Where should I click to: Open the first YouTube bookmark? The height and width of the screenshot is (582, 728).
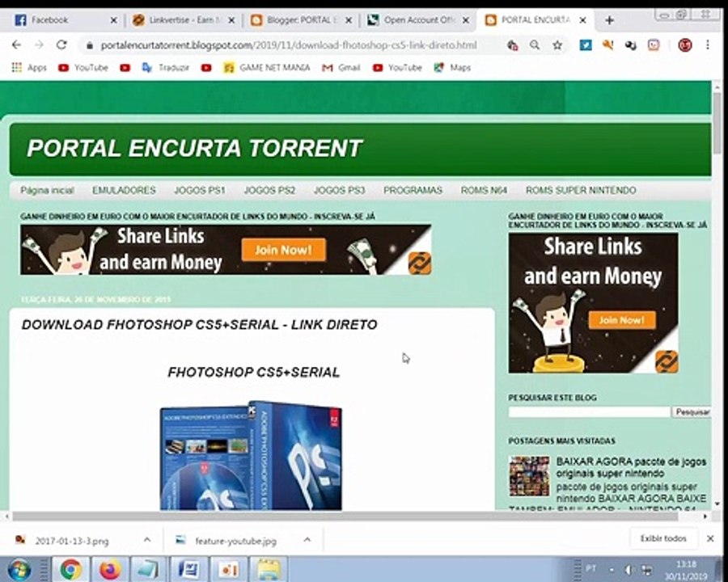click(x=83, y=68)
